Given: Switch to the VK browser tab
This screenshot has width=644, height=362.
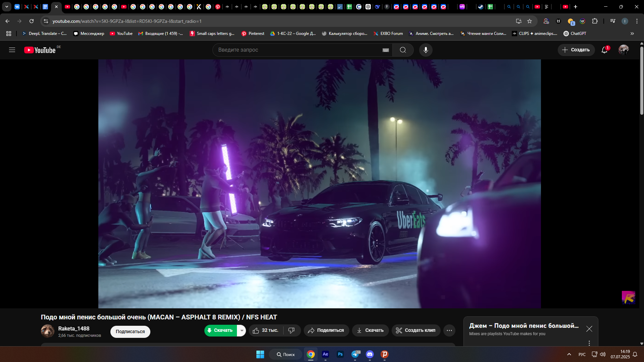Looking at the screenshot, I should coord(17,7).
